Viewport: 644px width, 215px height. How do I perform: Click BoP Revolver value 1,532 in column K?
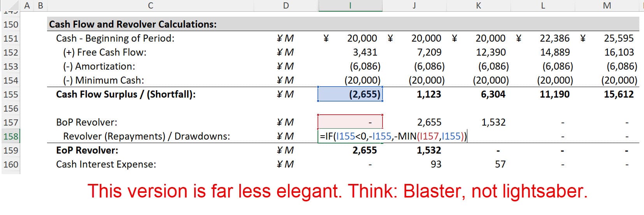click(493, 122)
